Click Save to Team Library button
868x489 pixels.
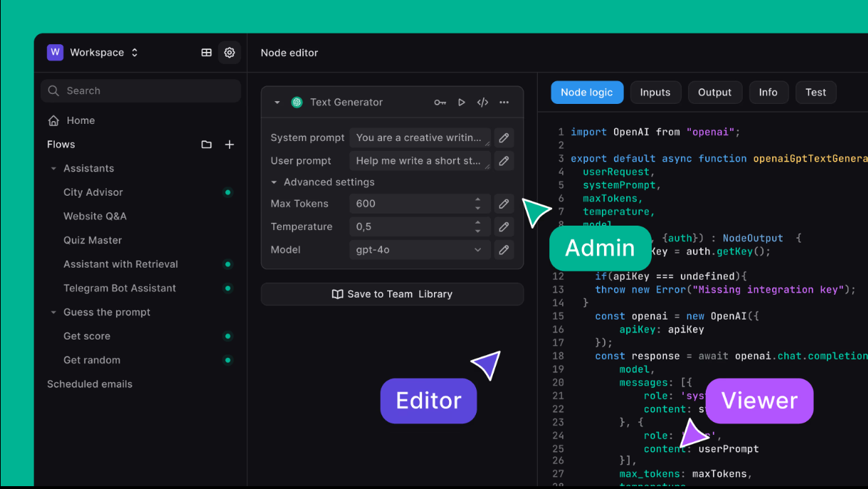(392, 294)
